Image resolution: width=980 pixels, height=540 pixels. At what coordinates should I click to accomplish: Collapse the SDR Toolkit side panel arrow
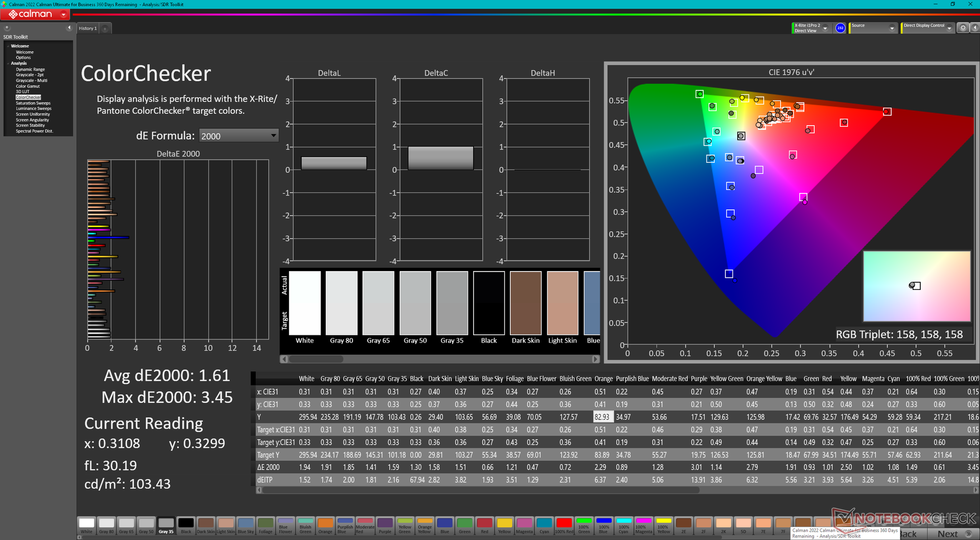click(x=69, y=28)
